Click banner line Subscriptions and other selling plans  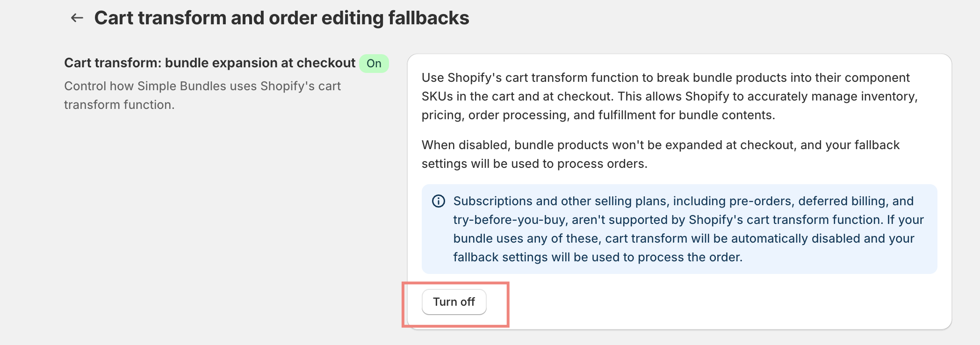click(684, 201)
